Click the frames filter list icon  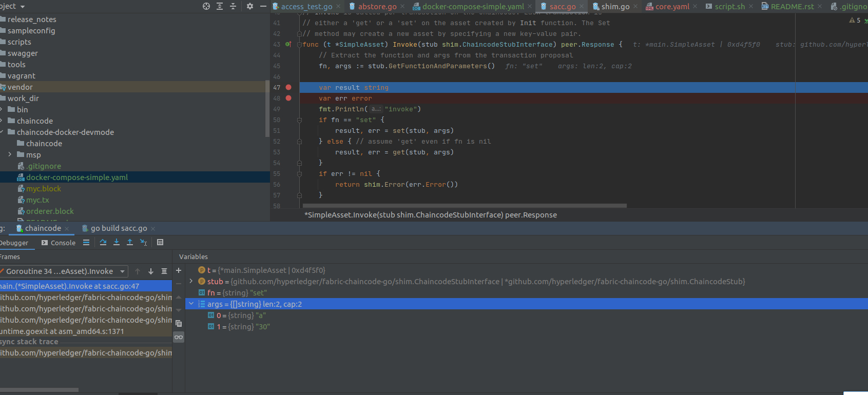[x=164, y=271]
